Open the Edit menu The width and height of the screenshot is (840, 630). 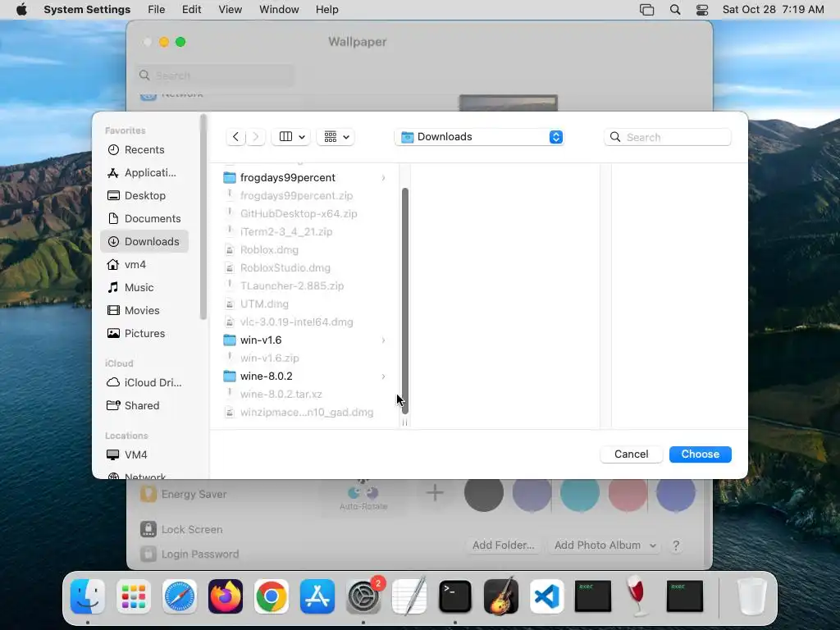coord(191,10)
